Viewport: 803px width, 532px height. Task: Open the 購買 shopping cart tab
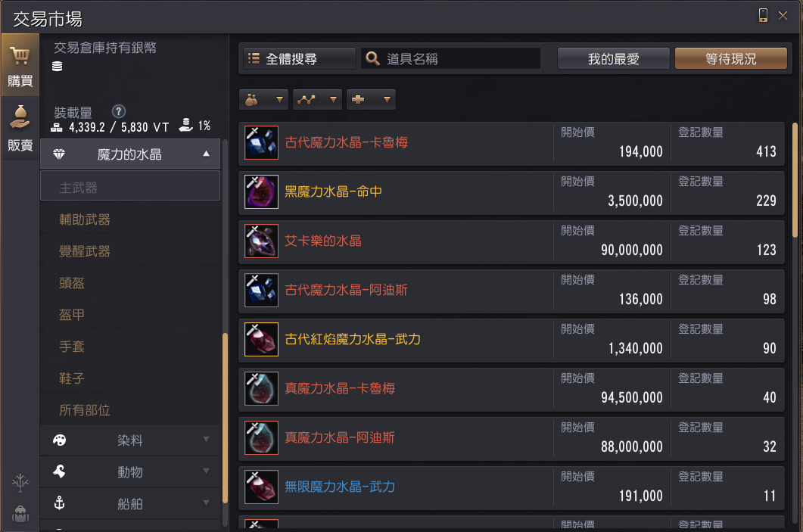20,66
